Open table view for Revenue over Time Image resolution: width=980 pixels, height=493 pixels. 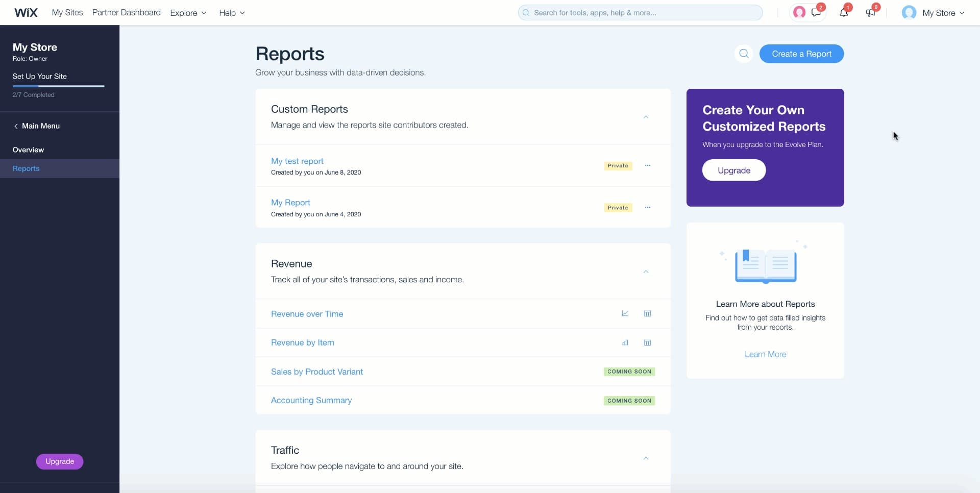click(647, 314)
